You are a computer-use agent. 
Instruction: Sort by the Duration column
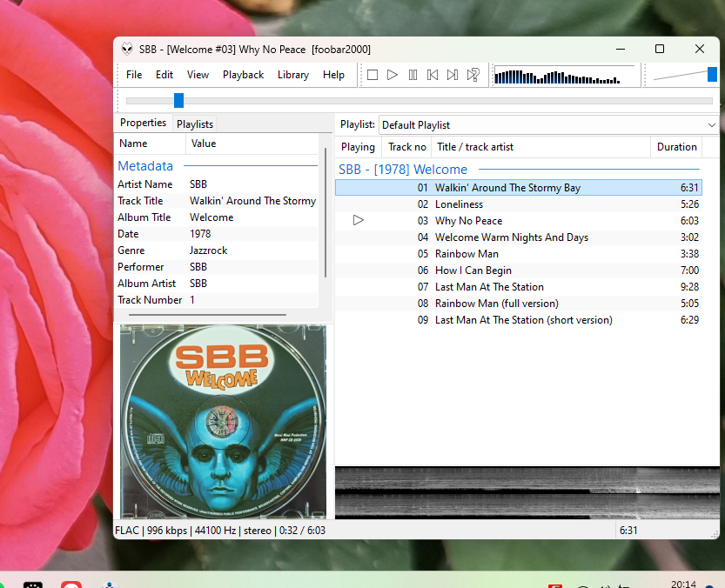coord(676,147)
